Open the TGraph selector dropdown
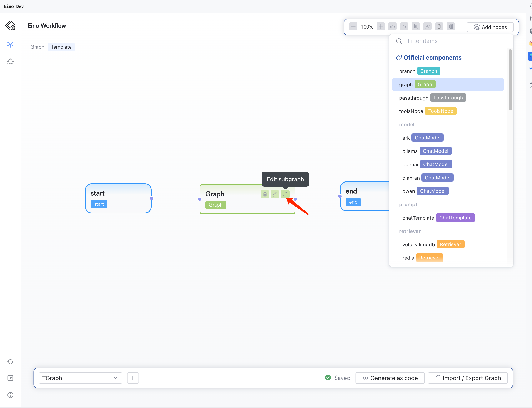The image size is (532, 408). click(80, 378)
